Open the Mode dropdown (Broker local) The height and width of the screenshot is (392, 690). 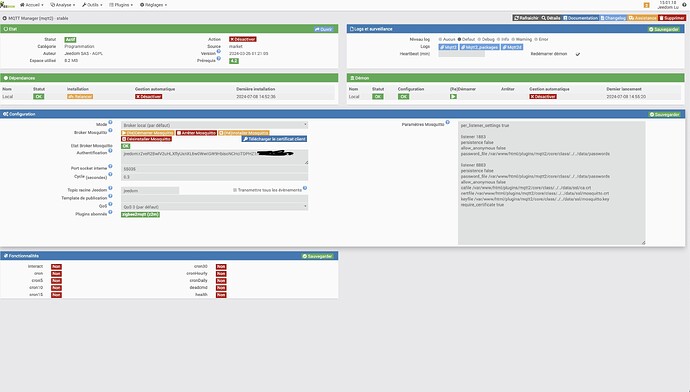tap(214, 125)
